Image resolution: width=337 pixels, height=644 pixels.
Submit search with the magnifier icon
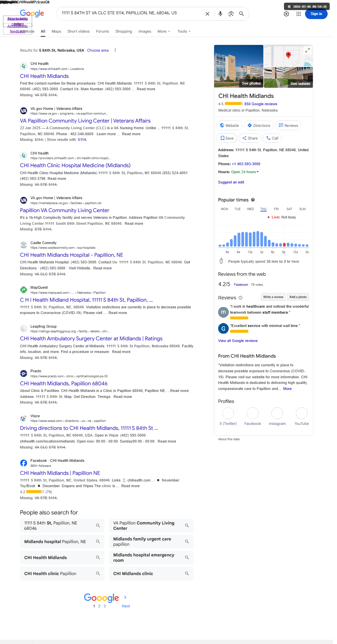click(x=241, y=14)
